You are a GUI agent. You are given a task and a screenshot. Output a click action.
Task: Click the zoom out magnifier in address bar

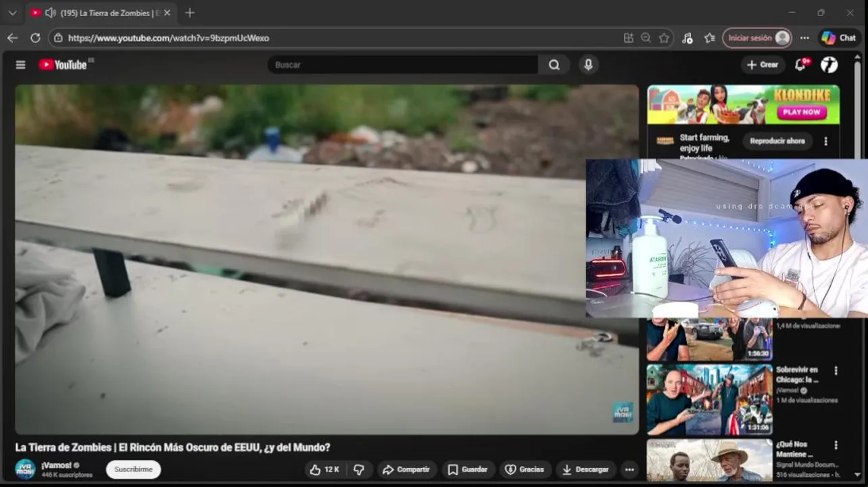coord(646,38)
